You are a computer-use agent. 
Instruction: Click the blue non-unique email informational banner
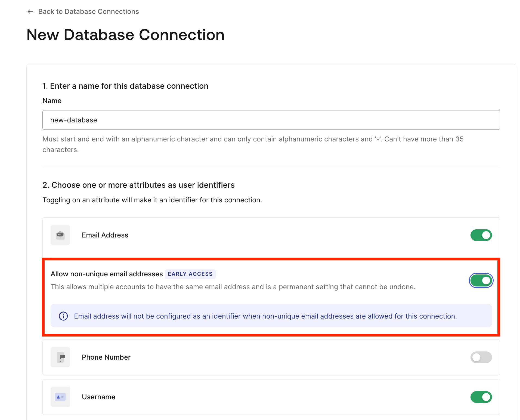[x=271, y=316]
